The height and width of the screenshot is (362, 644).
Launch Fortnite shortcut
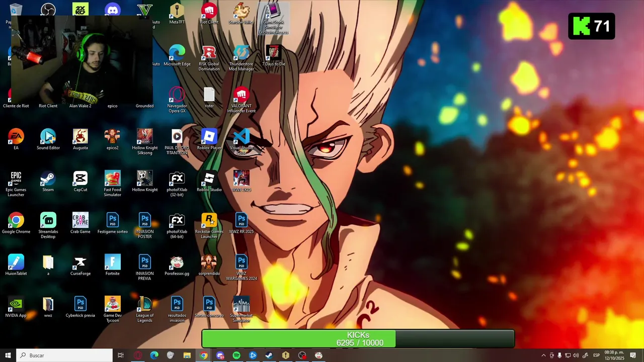coord(113,265)
